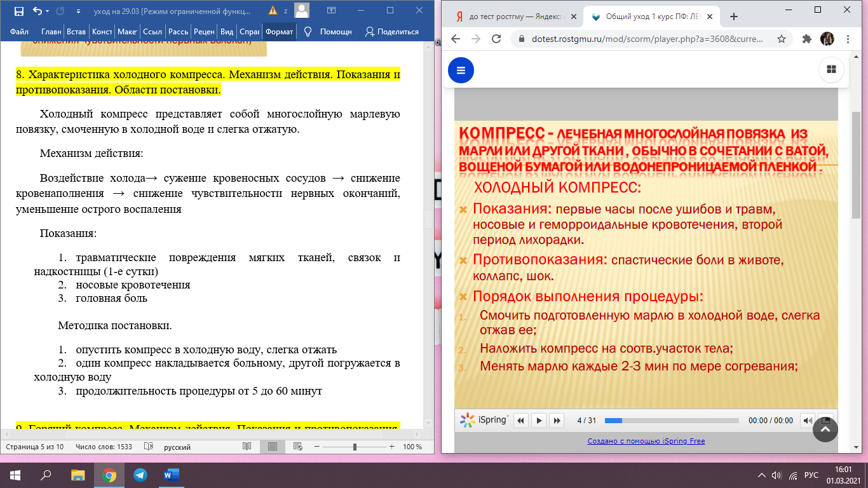The width and height of the screenshot is (868, 488).
Task: Open the blue hamburger menu on course page
Action: (x=461, y=70)
